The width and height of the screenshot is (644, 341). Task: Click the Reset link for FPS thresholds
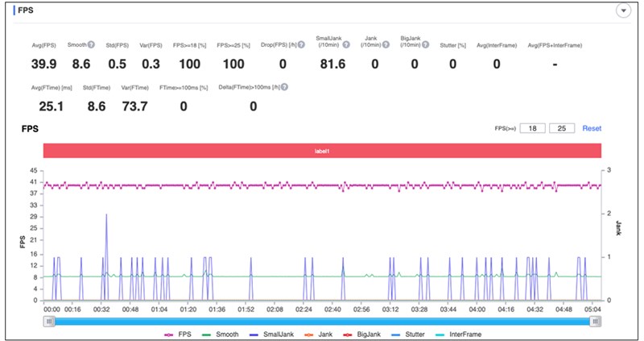click(x=592, y=128)
